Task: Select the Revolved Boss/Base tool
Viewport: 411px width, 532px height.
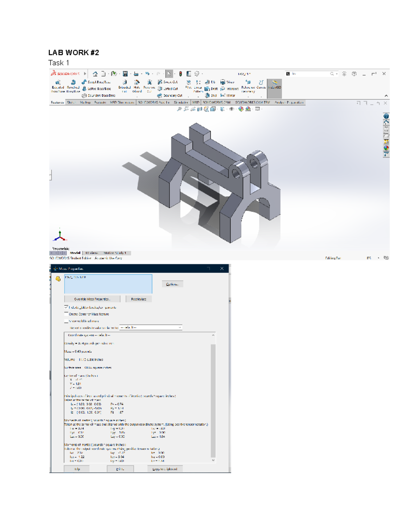Action: [x=73, y=86]
